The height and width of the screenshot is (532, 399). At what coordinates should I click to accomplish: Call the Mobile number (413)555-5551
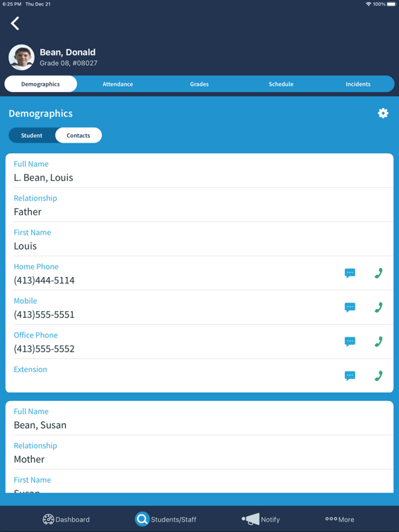378,308
